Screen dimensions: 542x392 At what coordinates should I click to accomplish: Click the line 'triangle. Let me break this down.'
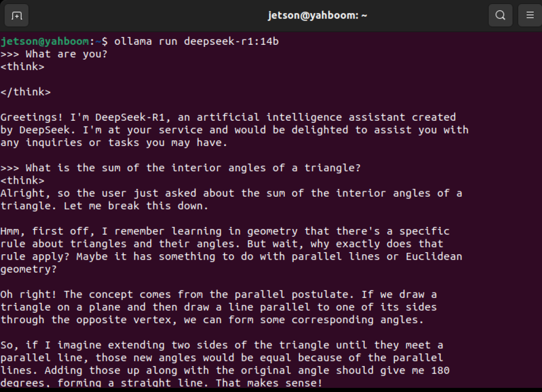click(x=104, y=206)
